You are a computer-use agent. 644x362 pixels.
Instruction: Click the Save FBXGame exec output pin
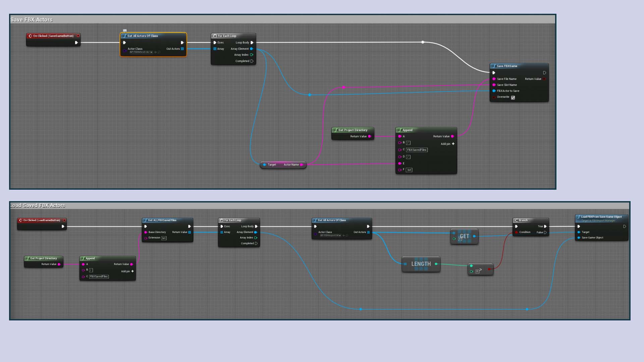coord(544,73)
